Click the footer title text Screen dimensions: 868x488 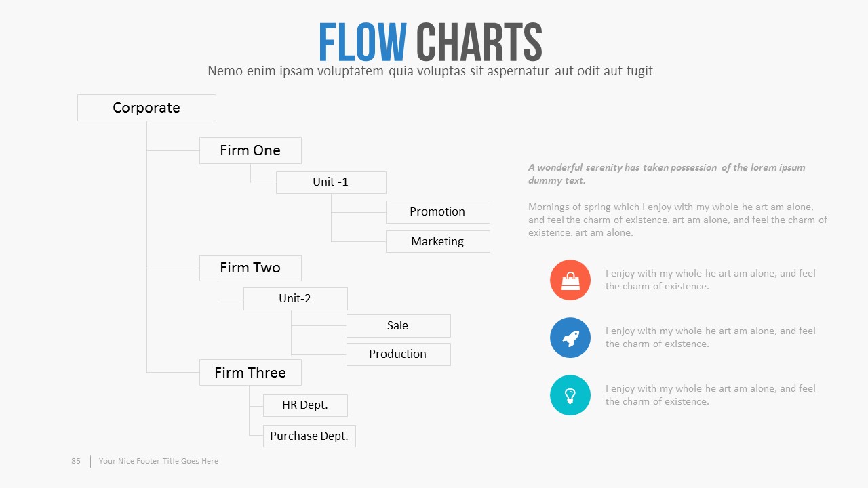(x=159, y=461)
